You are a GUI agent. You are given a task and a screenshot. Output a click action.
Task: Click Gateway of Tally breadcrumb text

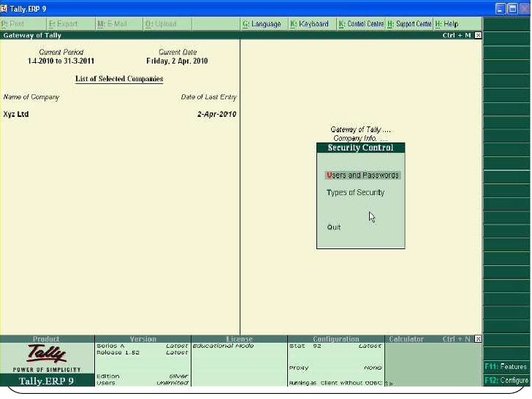tap(360, 129)
